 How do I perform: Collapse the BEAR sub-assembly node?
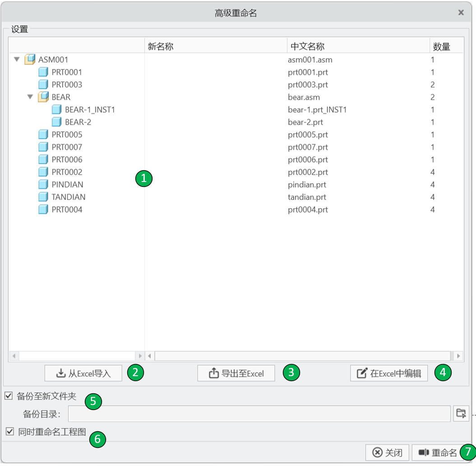(x=30, y=97)
